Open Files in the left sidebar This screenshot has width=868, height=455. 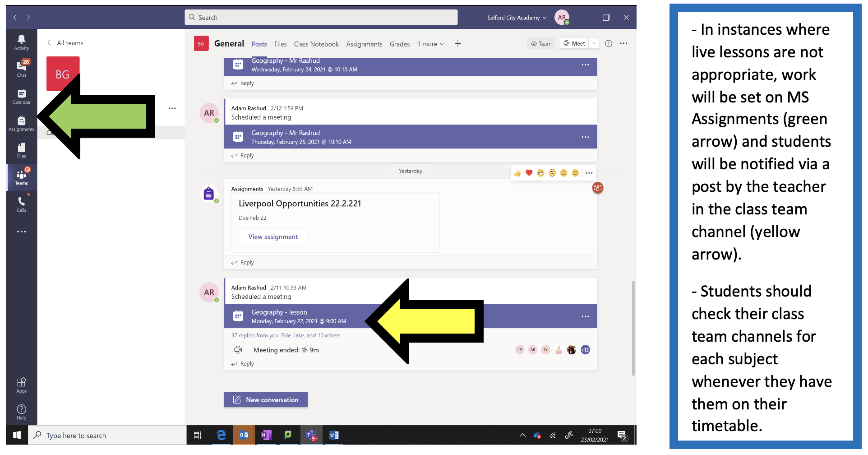(21, 151)
